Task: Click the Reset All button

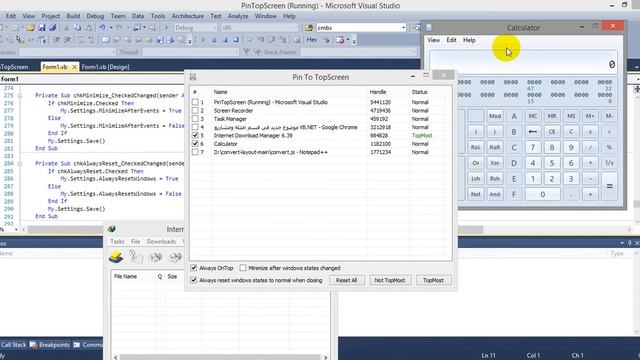Action: [x=346, y=280]
